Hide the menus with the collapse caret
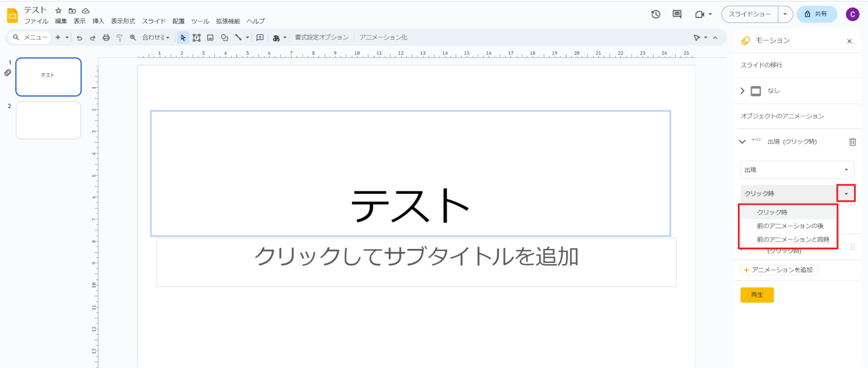868x368 pixels. tap(715, 38)
